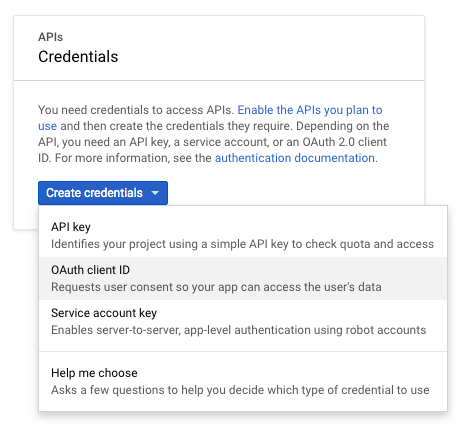Open the 'Enable the APIs you plan to' link
The width and height of the screenshot is (474, 432).
point(310,110)
